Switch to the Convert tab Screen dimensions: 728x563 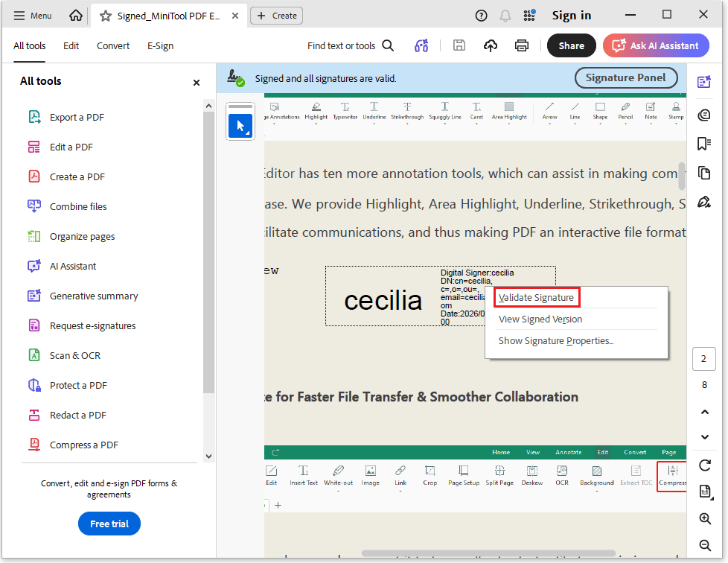112,45
